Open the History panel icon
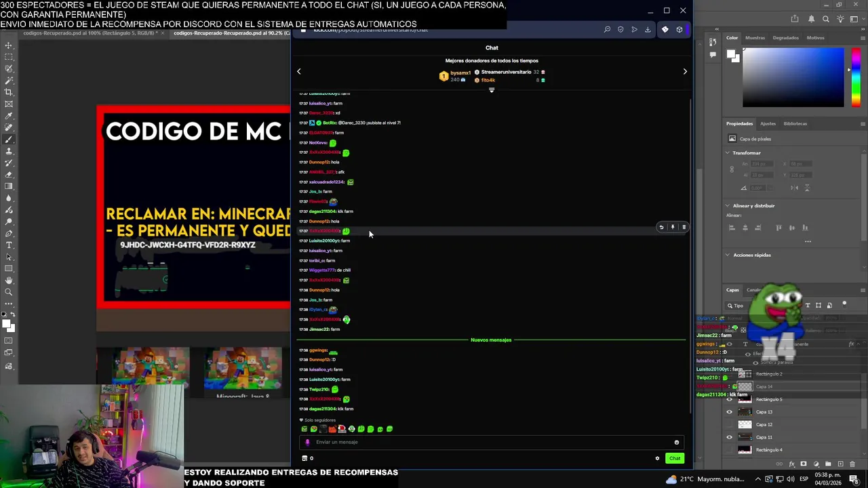Image resolution: width=868 pixels, height=488 pixels. [x=713, y=43]
